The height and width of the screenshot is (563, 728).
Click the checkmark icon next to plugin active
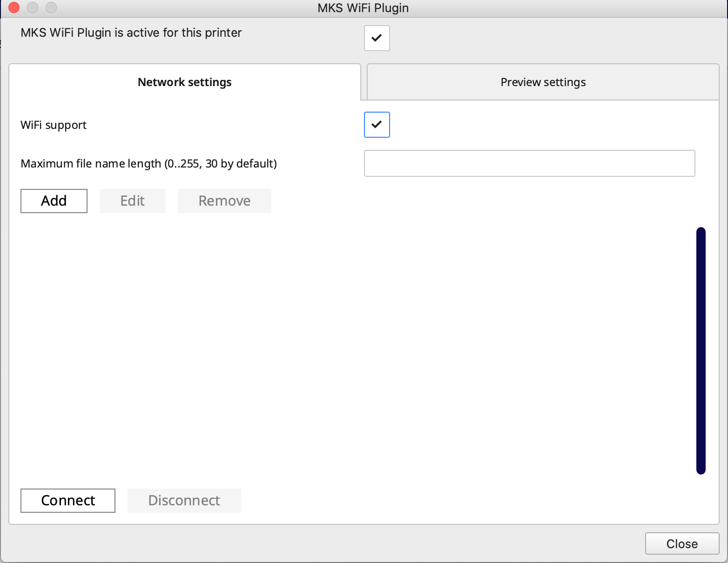377,38
